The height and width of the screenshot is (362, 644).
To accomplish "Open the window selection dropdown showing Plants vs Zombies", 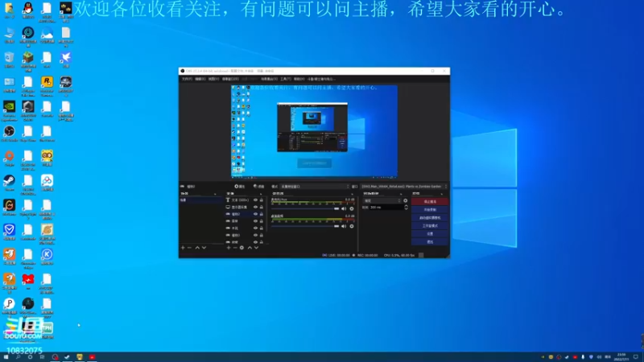I will pyautogui.click(x=404, y=187).
